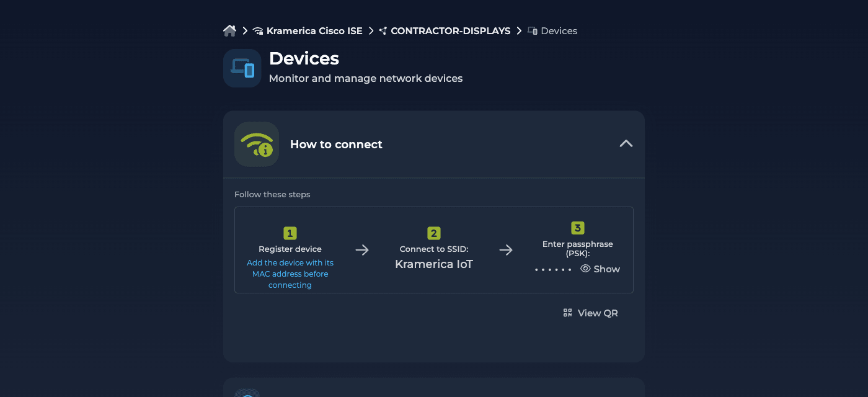Click the masked passphrase dots
This screenshot has height=397, width=868.
point(553,270)
